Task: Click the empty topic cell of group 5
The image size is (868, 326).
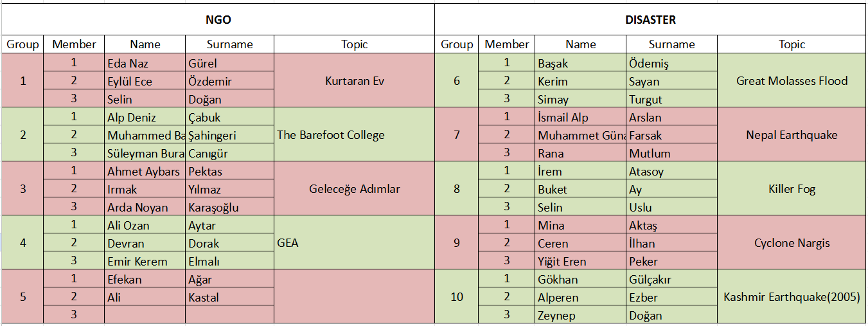Action: click(355, 297)
